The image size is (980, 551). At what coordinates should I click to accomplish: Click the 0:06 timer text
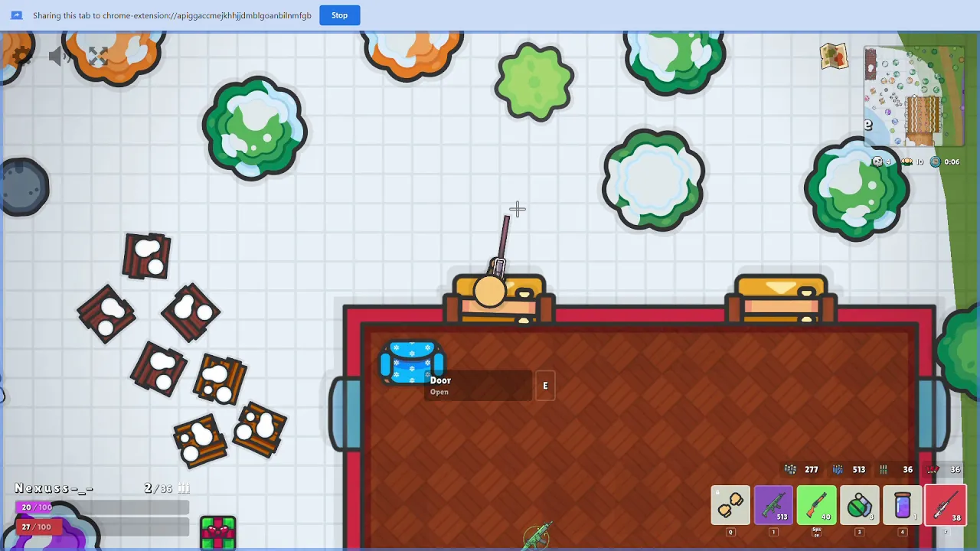[952, 161]
